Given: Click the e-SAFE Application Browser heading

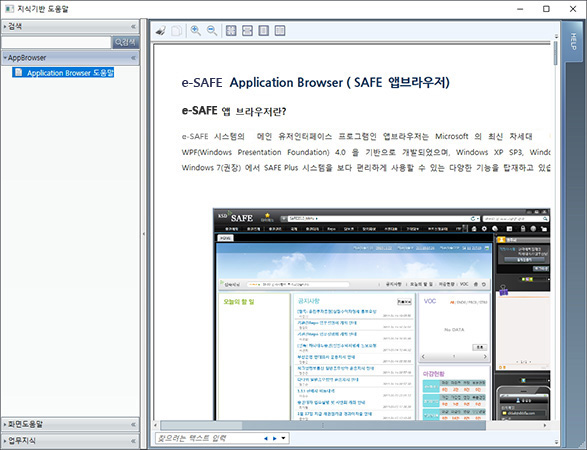Looking at the screenshot, I should (316, 83).
